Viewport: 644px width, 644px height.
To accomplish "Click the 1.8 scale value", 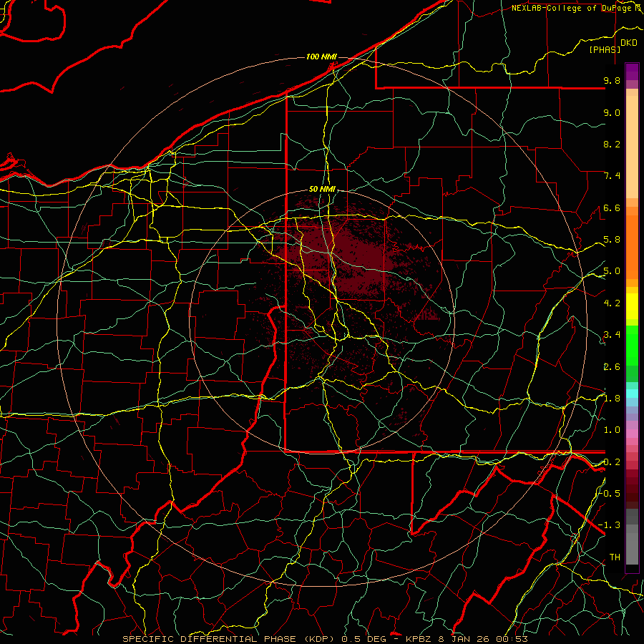I will point(612,399).
